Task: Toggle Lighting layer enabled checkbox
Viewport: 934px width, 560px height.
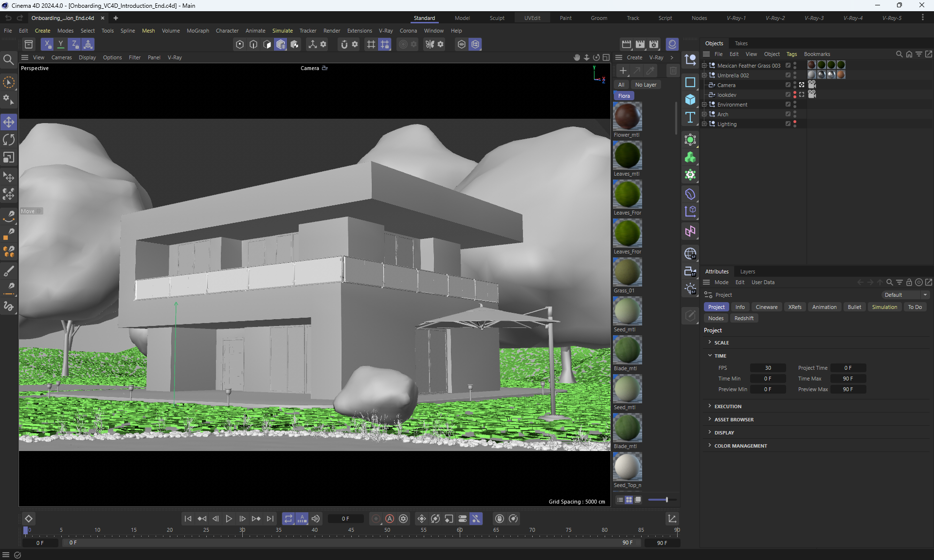Action: point(788,124)
